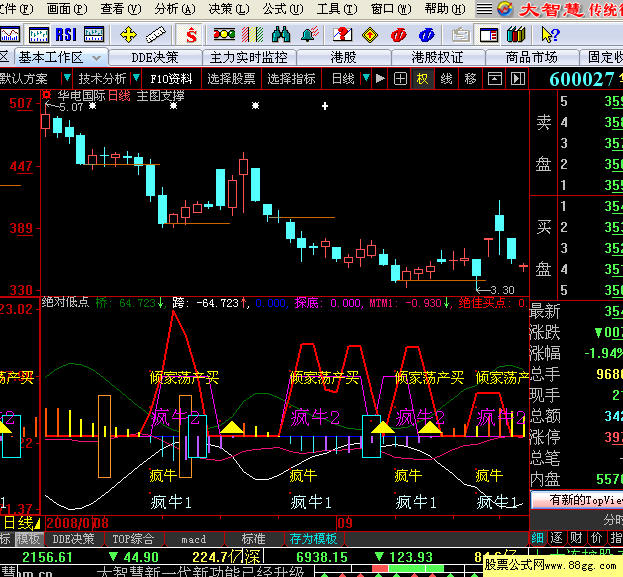This screenshot has width=623, height=577.
Task: Switch side panel to 财 view
Action: tap(576, 538)
